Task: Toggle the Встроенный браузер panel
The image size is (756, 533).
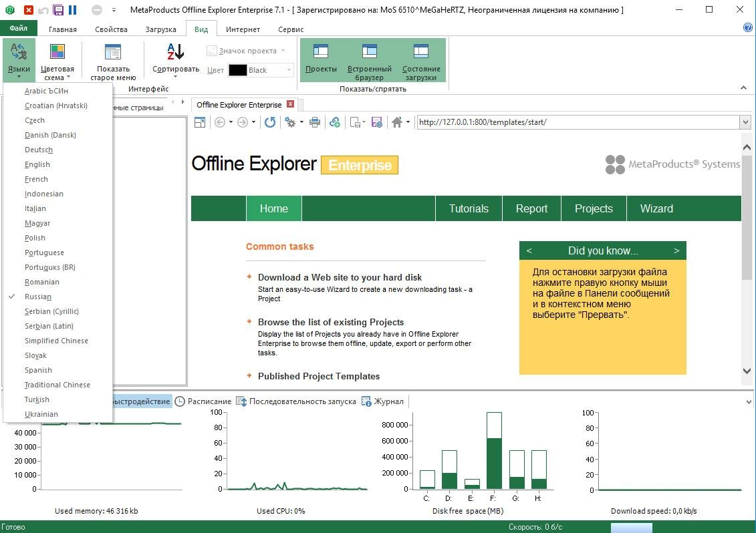Action: pyautogui.click(x=370, y=59)
